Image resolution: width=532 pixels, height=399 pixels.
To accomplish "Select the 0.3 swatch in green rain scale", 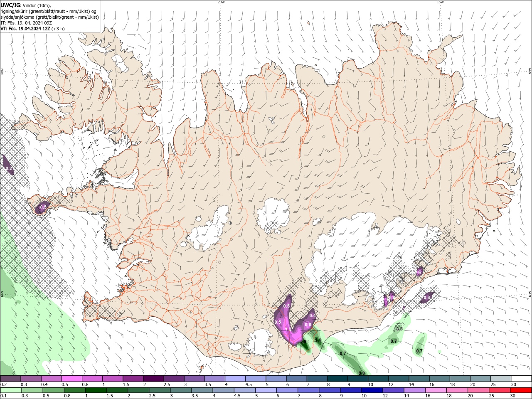I will click(x=32, y=390).
